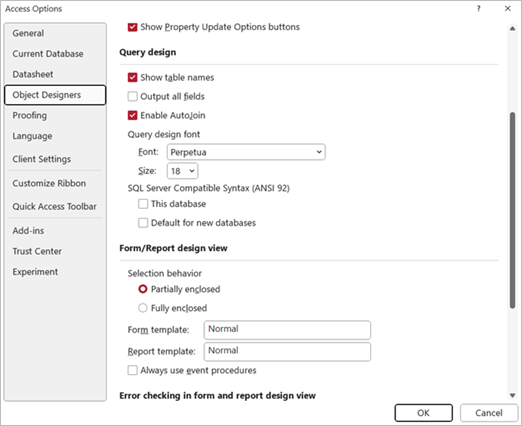Open the Trust Center category

(37, 251)
